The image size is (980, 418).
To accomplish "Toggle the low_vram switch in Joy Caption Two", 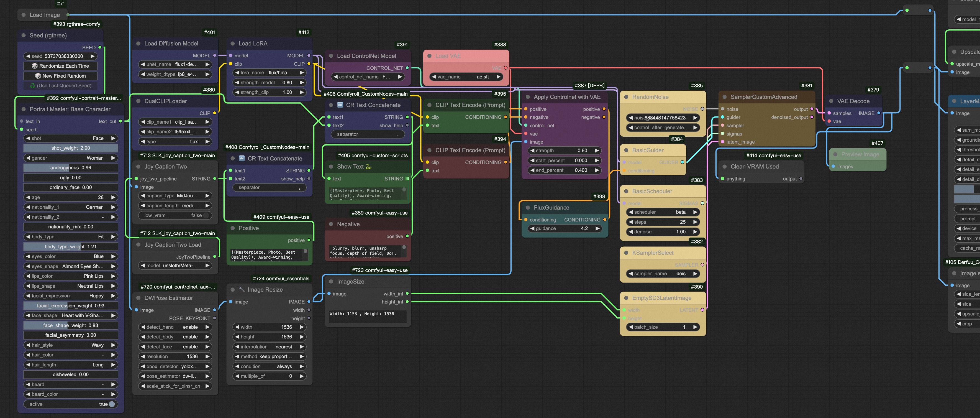I will (206, 215).
